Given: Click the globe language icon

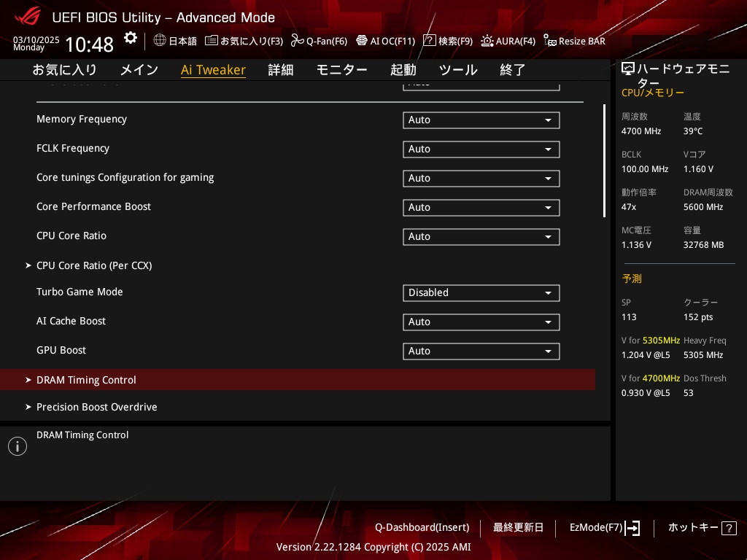Looking at the screenshot, I should point(160,40).
